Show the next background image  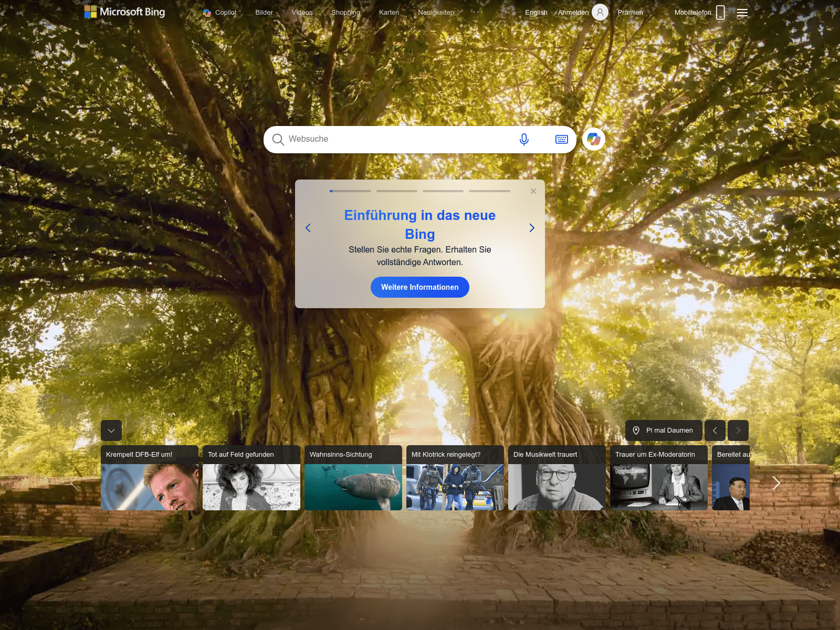pyautogui.click(x=738, y=430)
